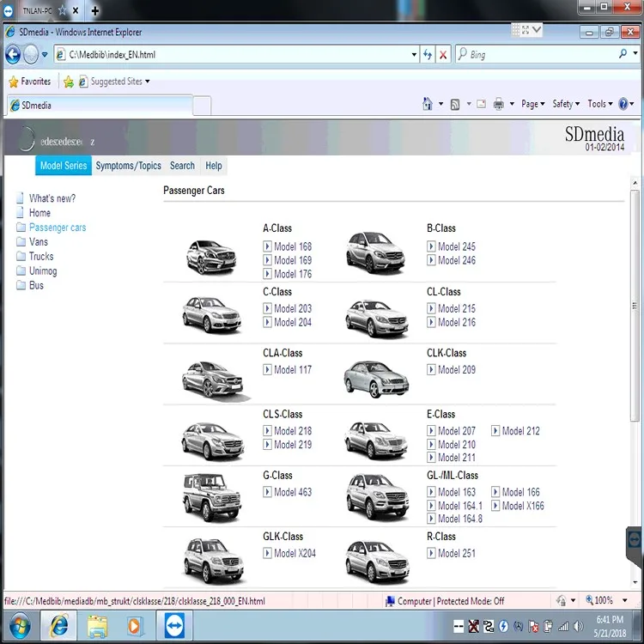This screenshot has width=644, height=644.
Task: Open the address bar history dropdown
Action: coord(414,55)
